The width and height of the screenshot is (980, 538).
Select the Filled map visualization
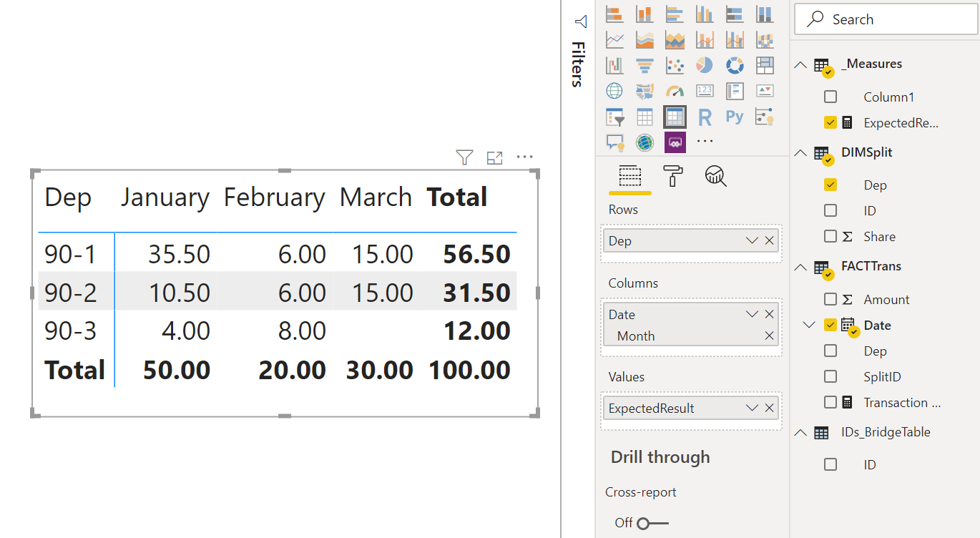(645, 91)
